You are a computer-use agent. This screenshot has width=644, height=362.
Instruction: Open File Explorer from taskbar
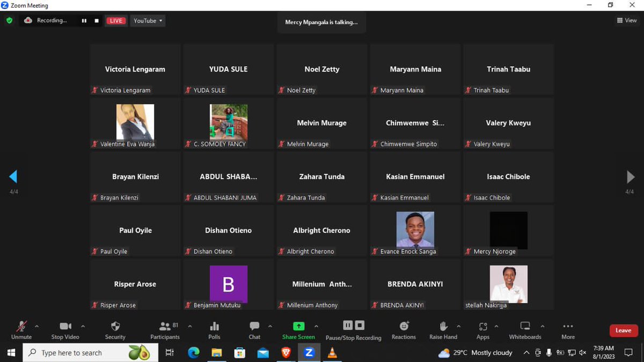point(217,352)
